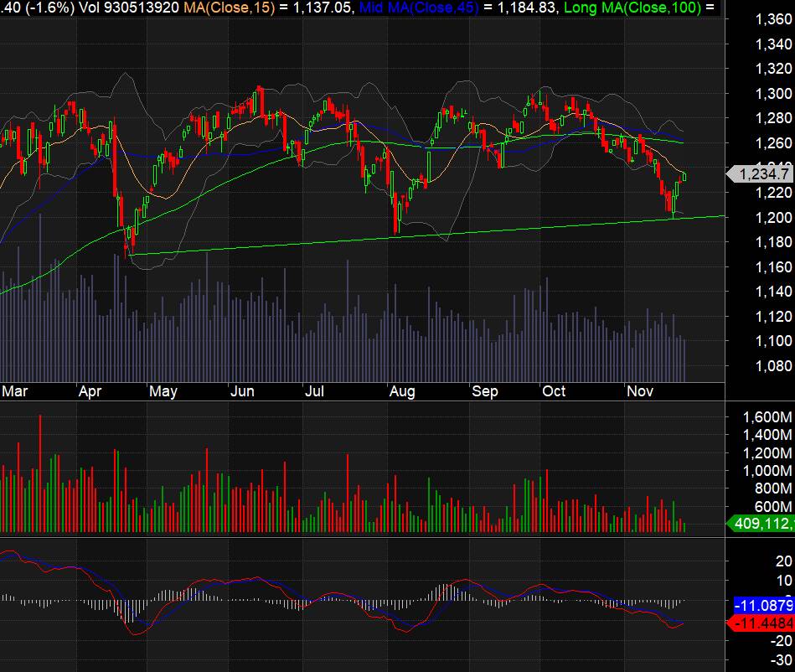795x672 pixels.
Task: Click the 1,180 price axis label
Action: pos(773,242)
